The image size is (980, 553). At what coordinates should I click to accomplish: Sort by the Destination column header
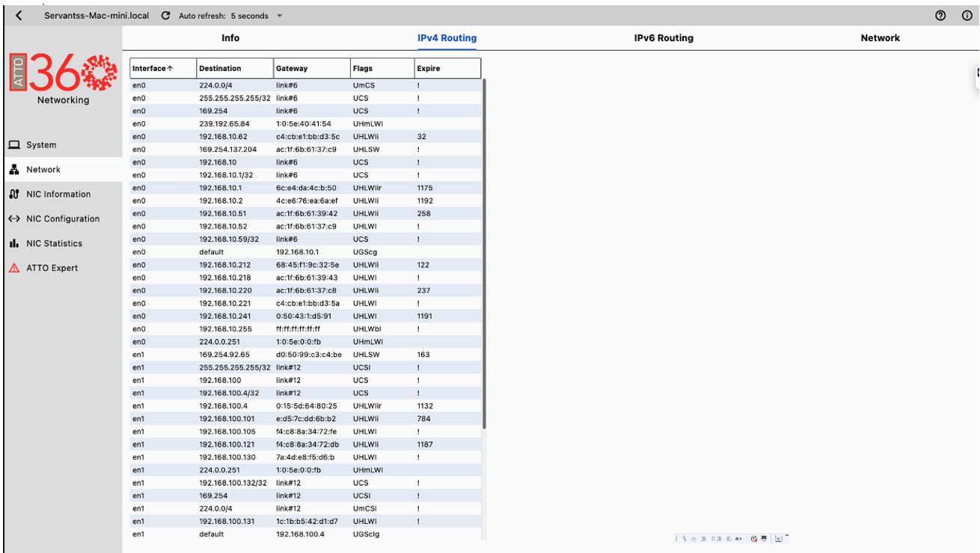tap(235, 68)
